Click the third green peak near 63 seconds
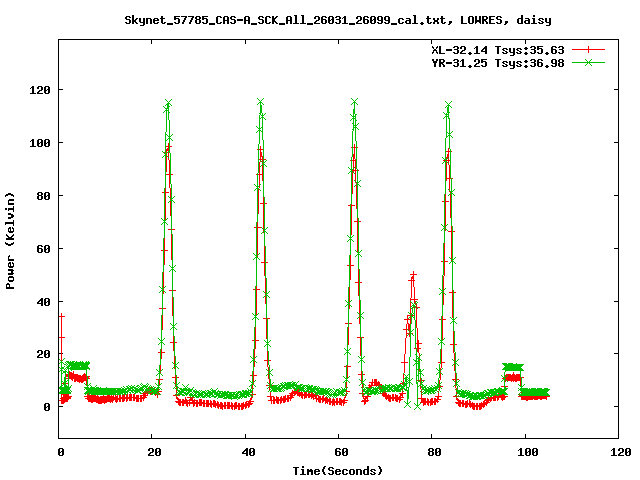 354,102
